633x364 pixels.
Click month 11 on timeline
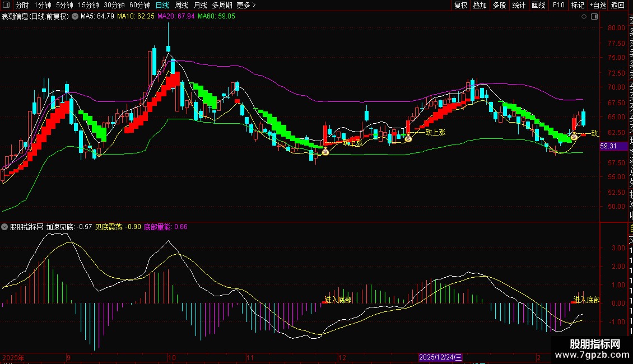249,357
